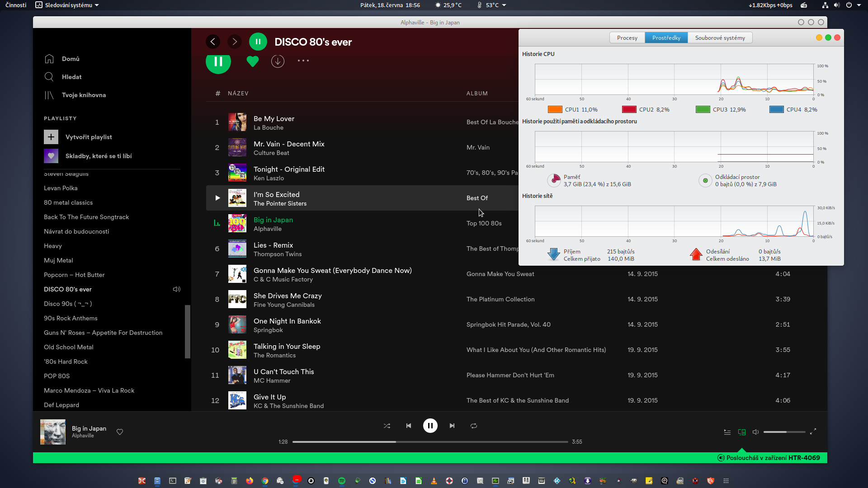The height and width of the screenshot is (488, 868).
Task: Open the Činnosti activities overview
Action: 16,5
